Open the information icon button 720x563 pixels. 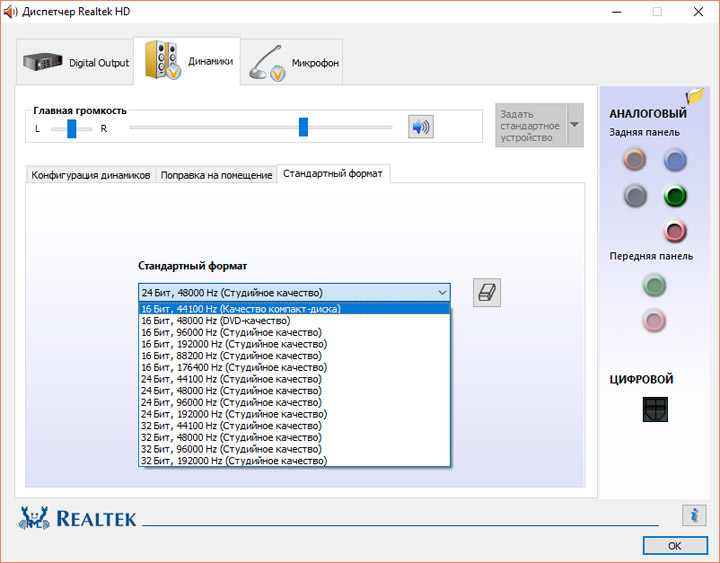[694, 515]
